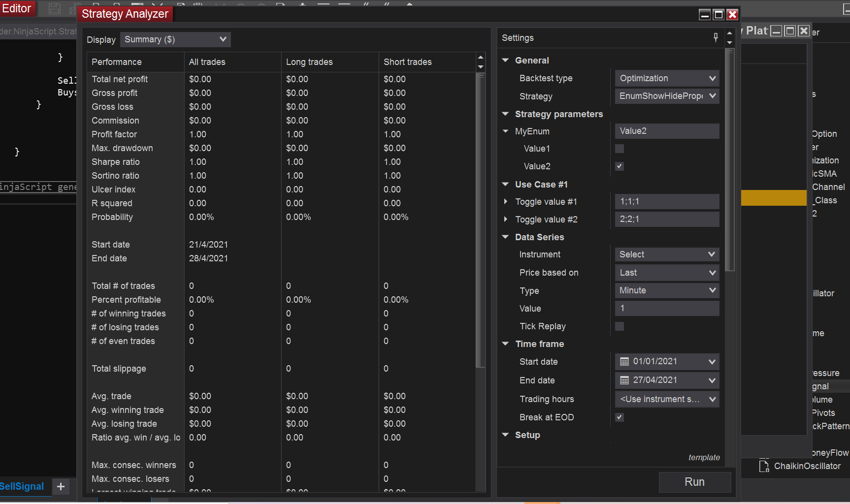850x504 pixels.
Task: Expand the Toggle value #2 property
Action: 506,220
